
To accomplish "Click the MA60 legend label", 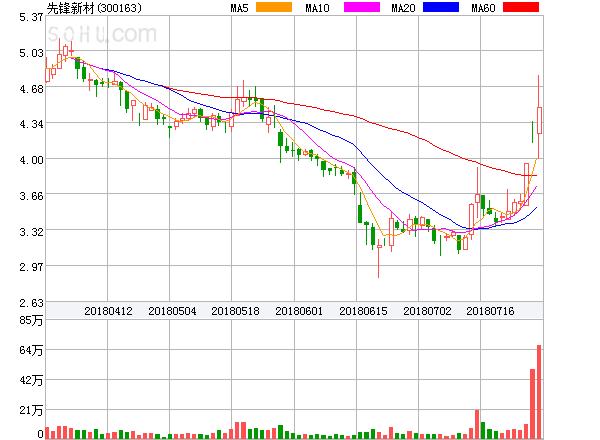I will tap(483, 8).
